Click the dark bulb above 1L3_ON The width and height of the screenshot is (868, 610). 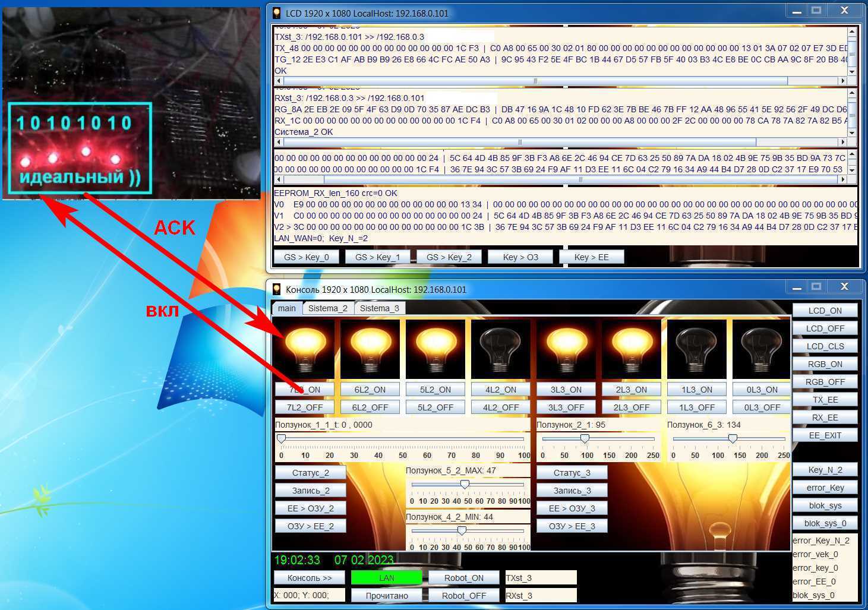click(696, 349)
